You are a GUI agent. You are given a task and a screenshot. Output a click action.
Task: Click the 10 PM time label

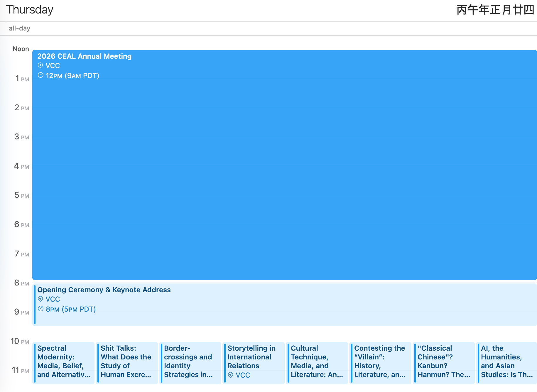(20, 341)
